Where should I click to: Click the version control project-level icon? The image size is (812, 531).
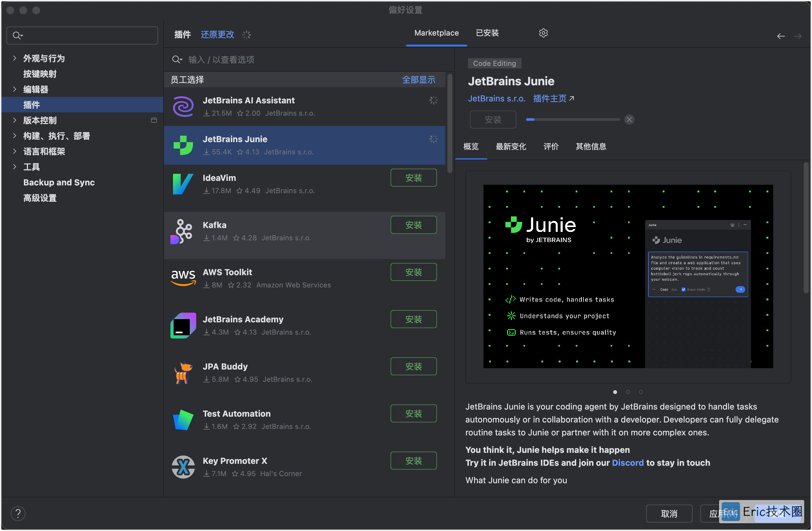pos(154,120)
